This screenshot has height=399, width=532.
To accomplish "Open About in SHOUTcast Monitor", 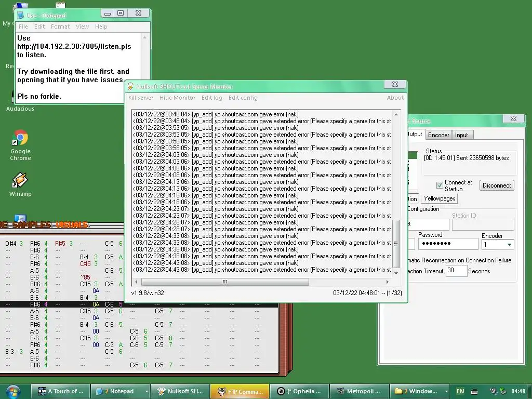I will (395, 98).
